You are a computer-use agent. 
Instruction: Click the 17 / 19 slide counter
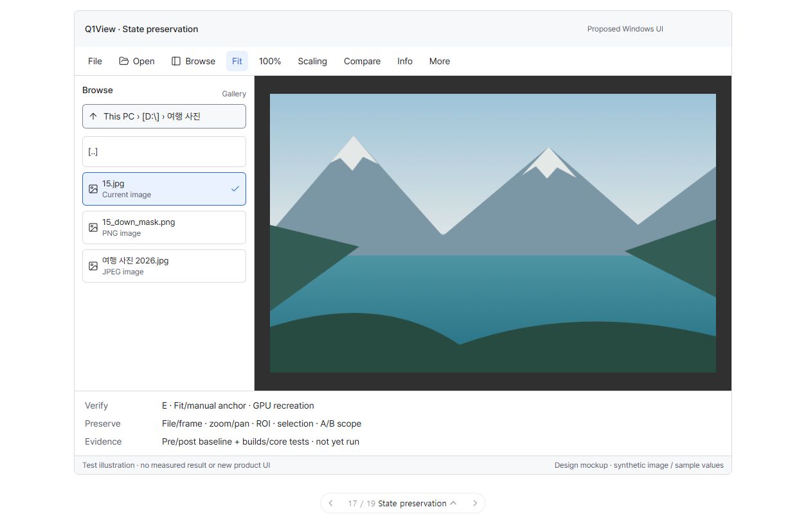tap(361, 503)
